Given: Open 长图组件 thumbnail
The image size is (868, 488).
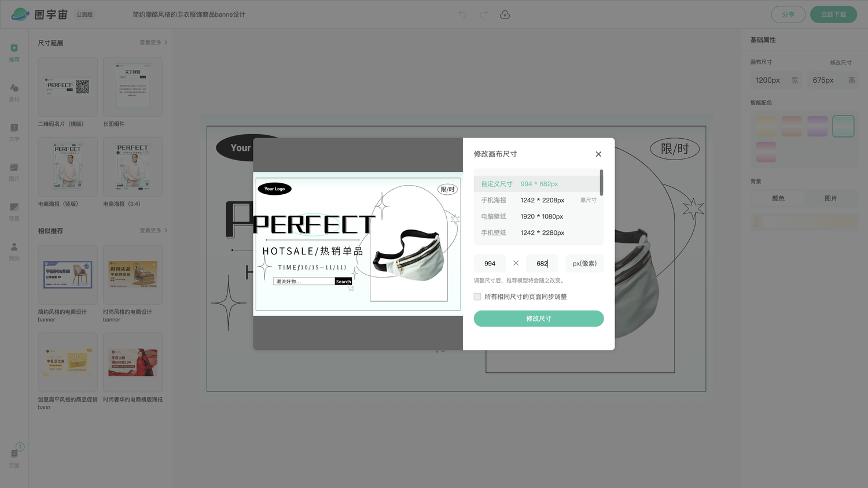Looking at the screenshot, I should coord(133,87).
